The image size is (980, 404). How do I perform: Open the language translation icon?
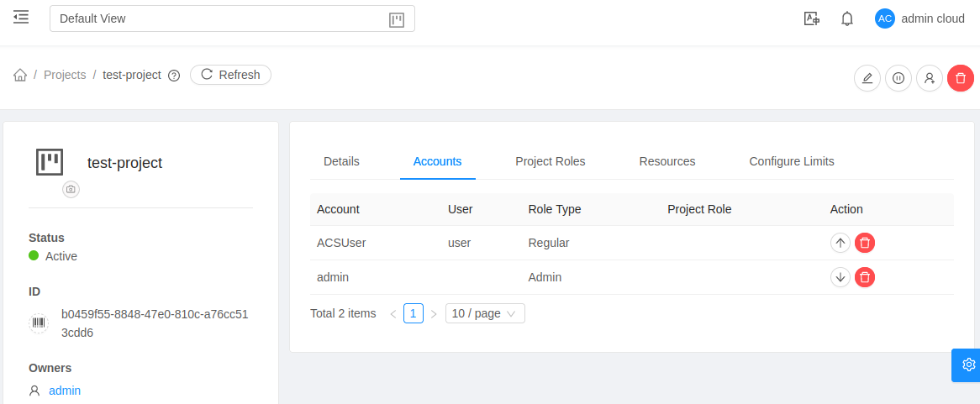(811, 18)
